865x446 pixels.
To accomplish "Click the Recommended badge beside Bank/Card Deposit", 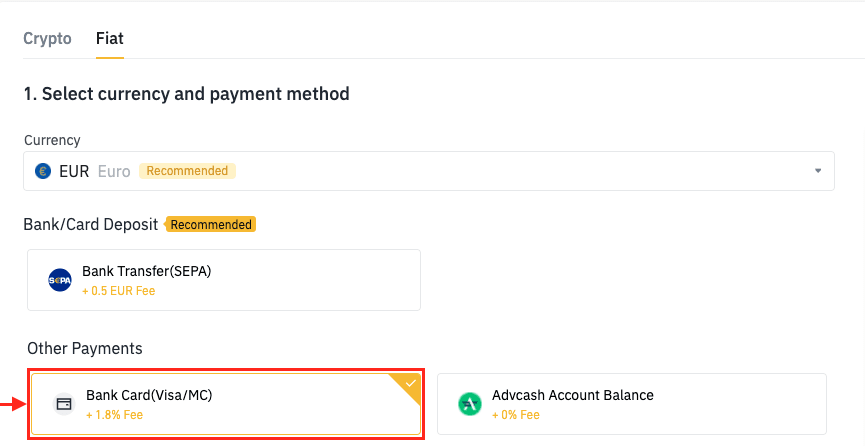I will pyautogui.click(x=211, y=225).
